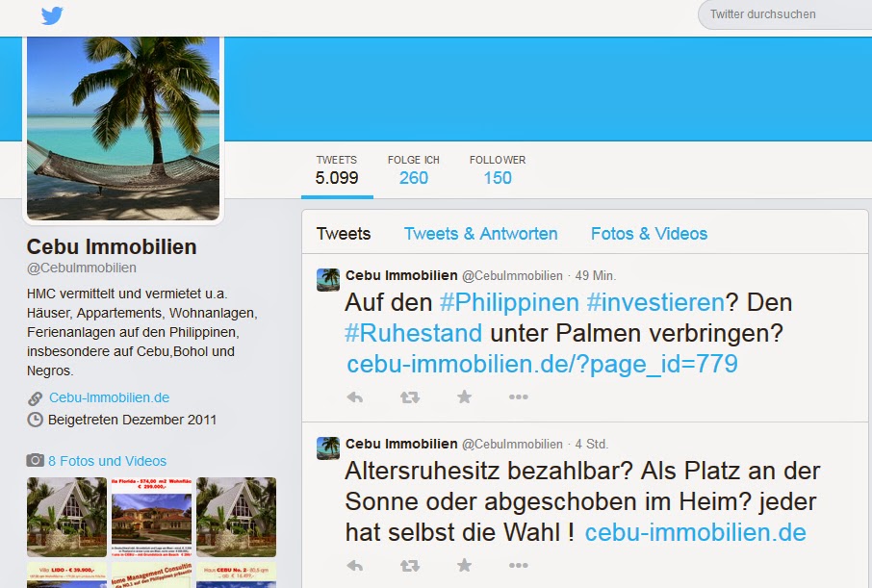Image resolution: width=872 pixels, height=588 pixels.
Task: Click @CebuImmobilien handle under profile name
Action: 81,268
